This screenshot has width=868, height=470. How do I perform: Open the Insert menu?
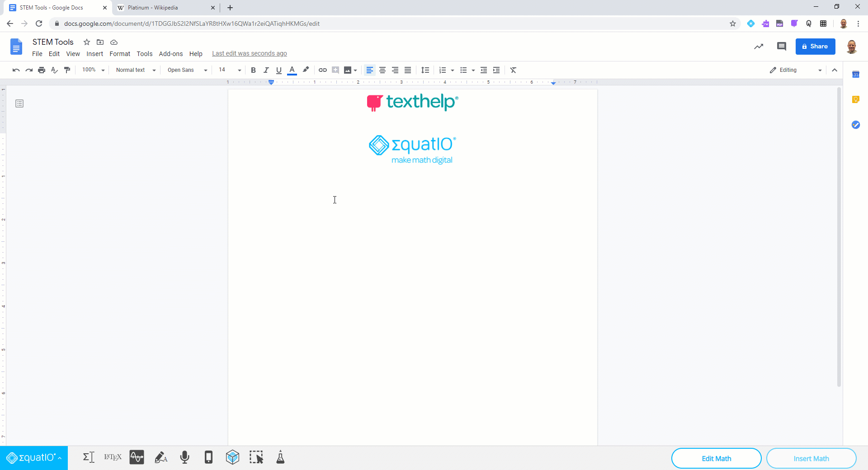point(94,53)
